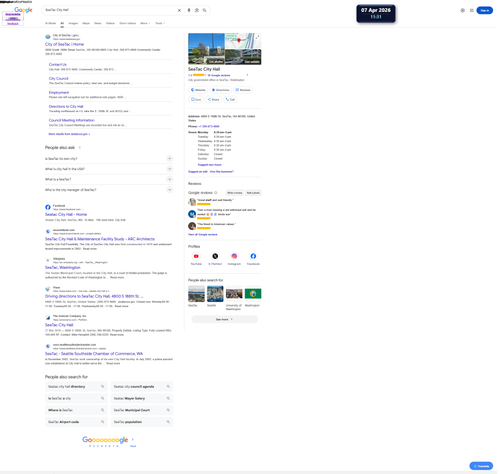This screenshot has height=474, width=500.
Task: Open the More dropdown in search tabs
Action: (x=145, y=23)
